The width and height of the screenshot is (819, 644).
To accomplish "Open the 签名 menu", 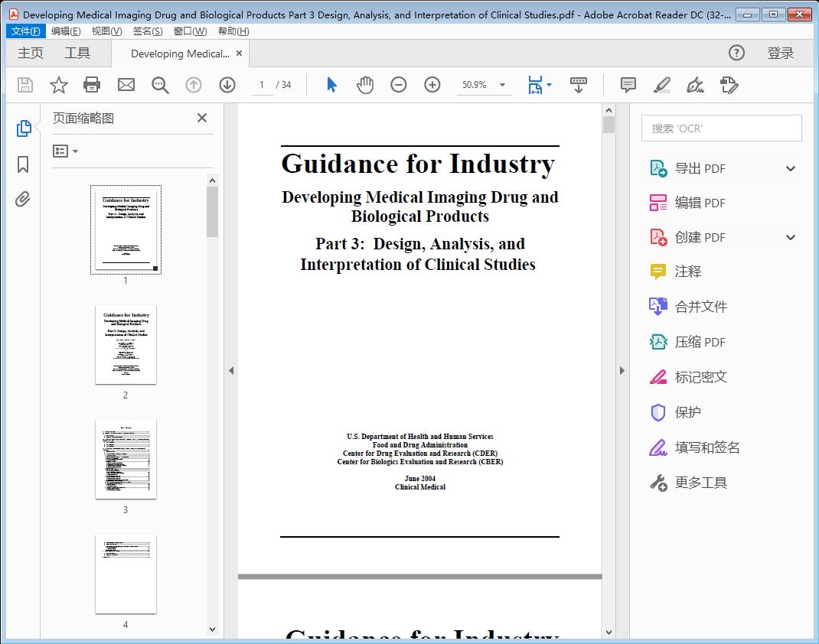I will pos(147,31).
